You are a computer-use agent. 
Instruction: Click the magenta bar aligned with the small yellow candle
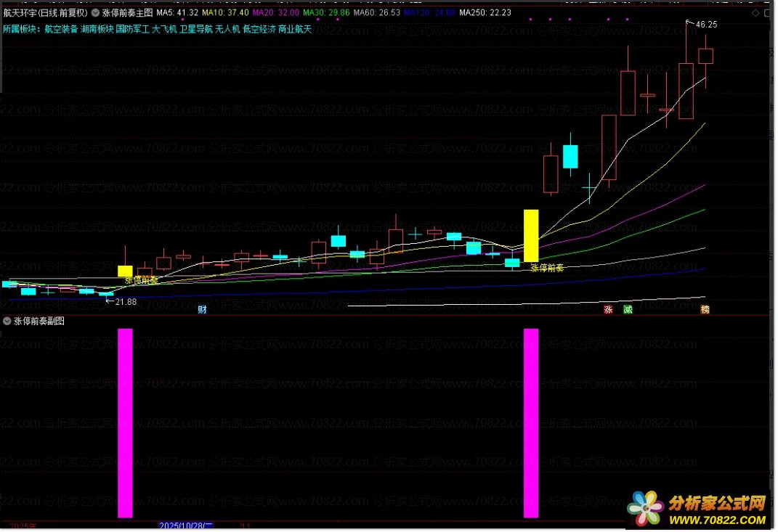point(125,423)
